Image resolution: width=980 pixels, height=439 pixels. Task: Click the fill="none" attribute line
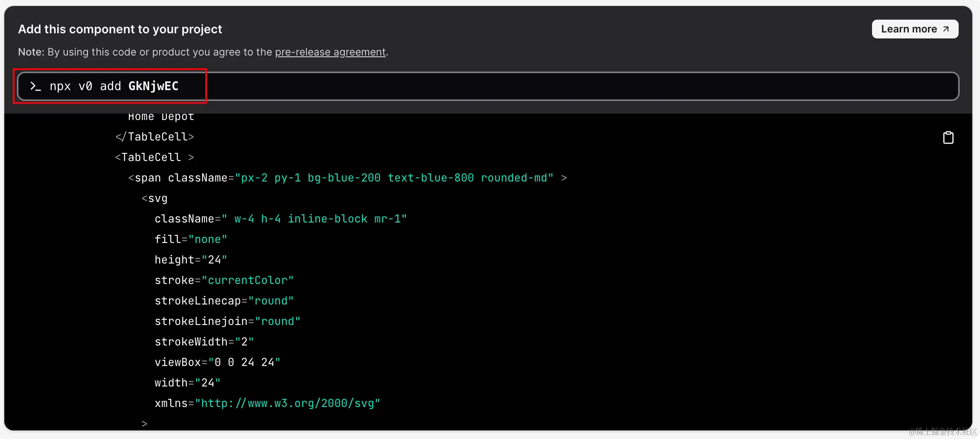[x=190, y=239]
